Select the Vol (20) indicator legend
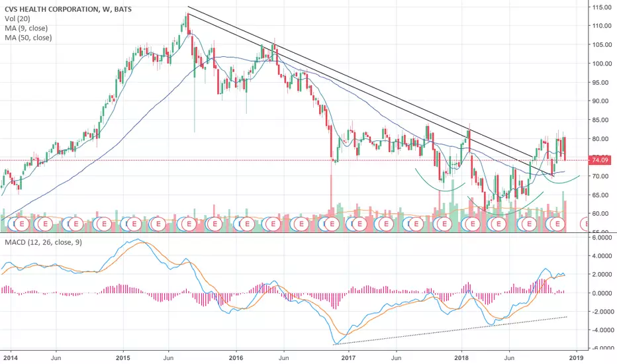This screenshot has width=617, height=364. 17,19
